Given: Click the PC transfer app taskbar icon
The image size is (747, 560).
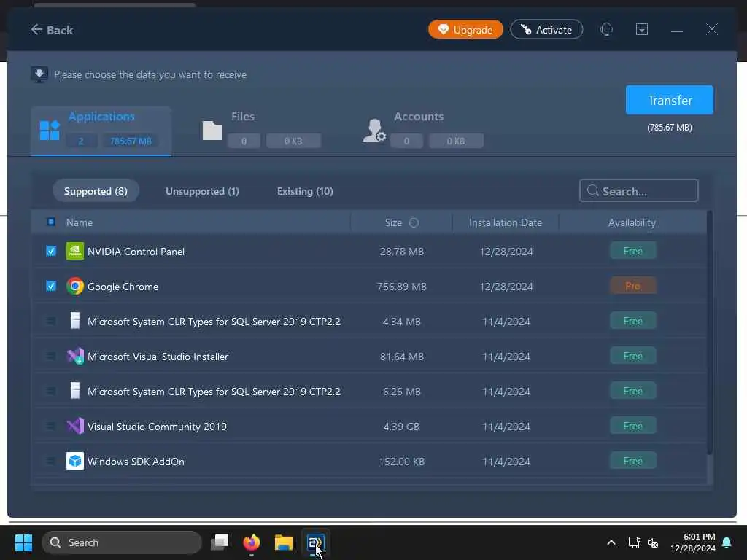Looking at the screenshot, I should pos(315,542).
